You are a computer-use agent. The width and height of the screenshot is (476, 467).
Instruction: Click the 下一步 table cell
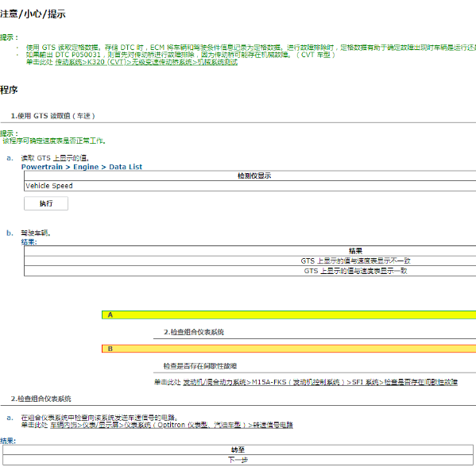pyautogui.click(x=238, y=460)
